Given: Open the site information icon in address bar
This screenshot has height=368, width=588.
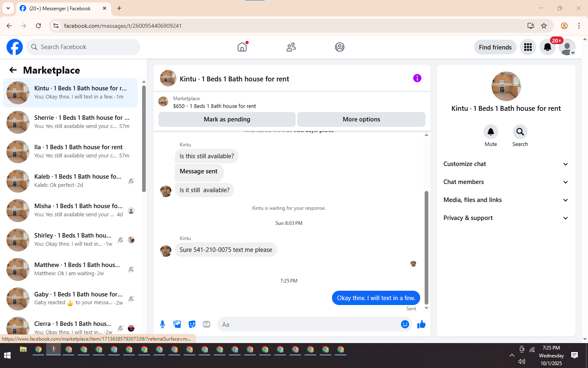Looking at the screenshot, I should coord(56,26).
